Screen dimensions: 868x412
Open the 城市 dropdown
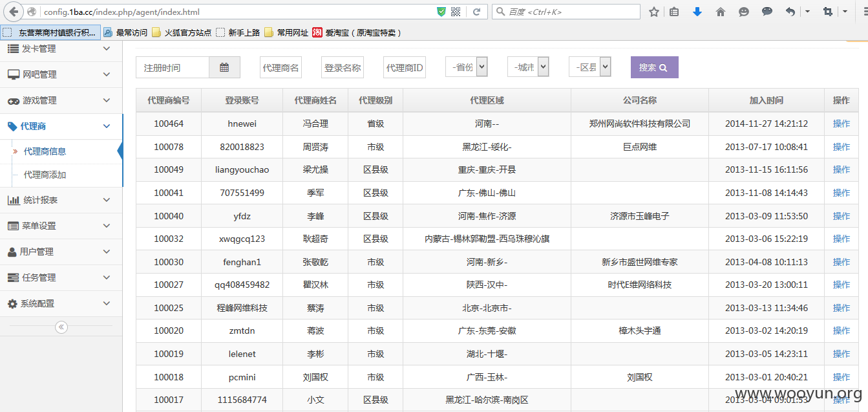(x=528, y=67)
